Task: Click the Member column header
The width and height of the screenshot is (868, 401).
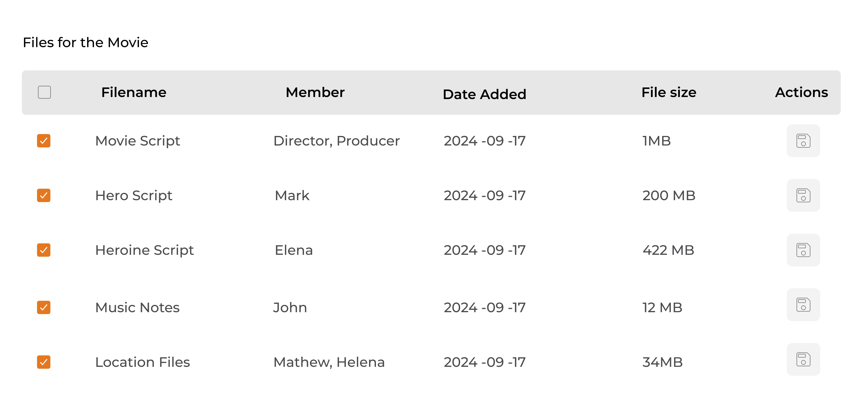Action: pyautogui.click(x=315, y=92)
